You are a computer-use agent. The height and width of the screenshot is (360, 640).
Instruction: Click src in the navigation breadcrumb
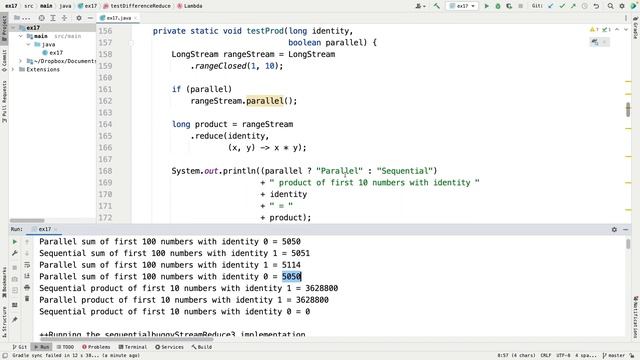29,6
